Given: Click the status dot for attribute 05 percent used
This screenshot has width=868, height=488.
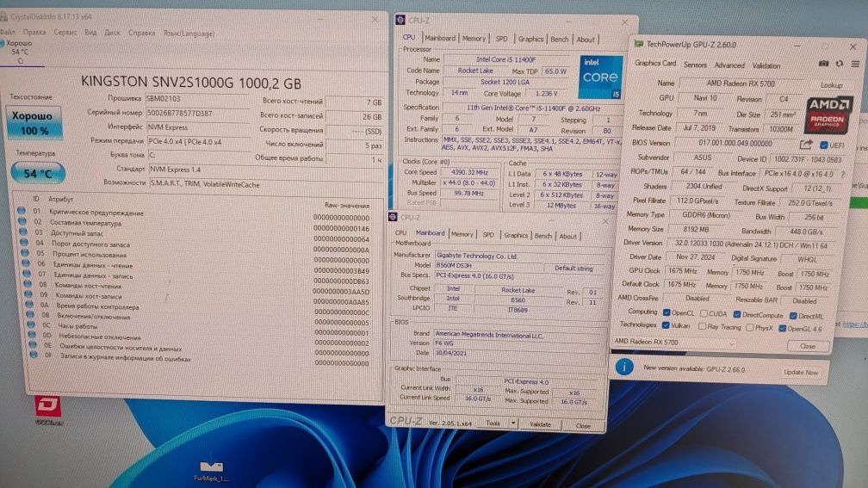Looking at the screenshot, I should pyautogui.click(x=25, y=253).
